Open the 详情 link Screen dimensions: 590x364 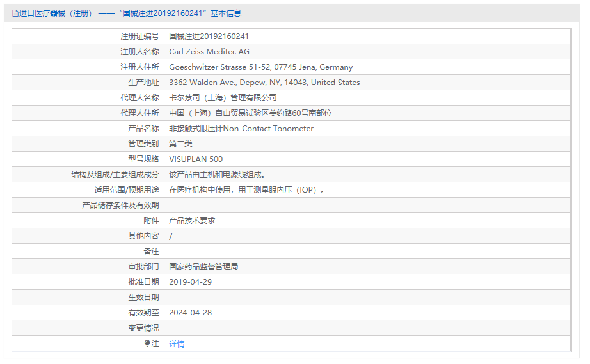[x=177, y=344]
